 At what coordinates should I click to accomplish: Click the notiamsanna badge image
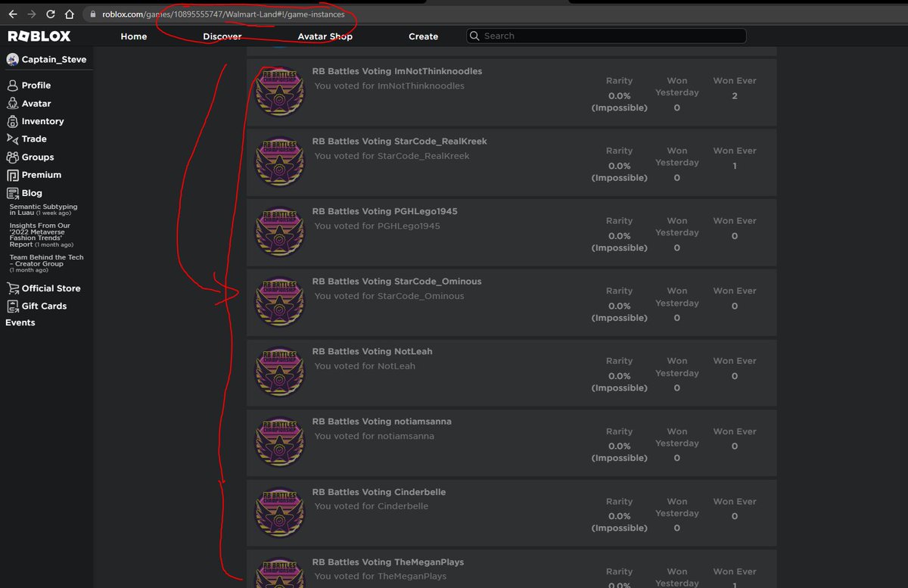(x=279, y=443)
